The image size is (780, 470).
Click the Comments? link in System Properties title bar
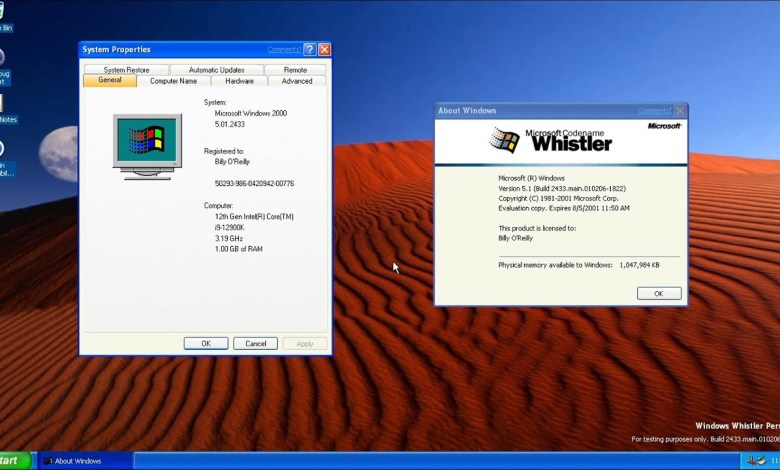(284, 49)
